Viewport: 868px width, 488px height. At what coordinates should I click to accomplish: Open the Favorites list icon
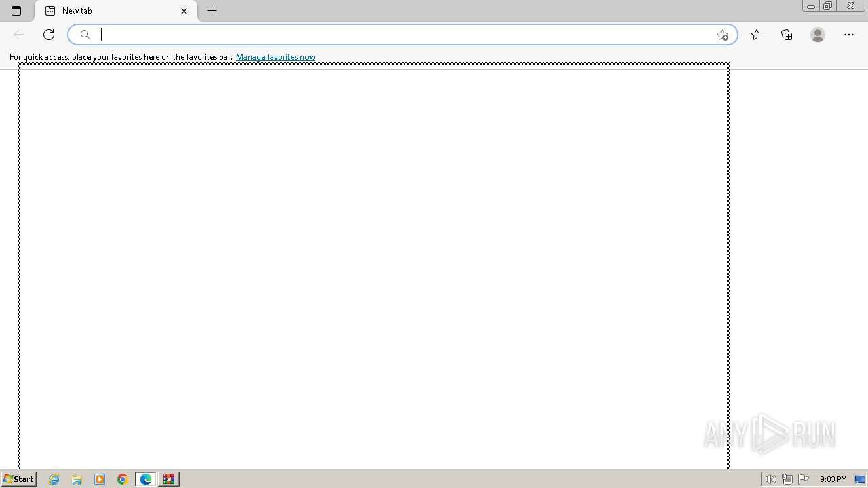757,35
